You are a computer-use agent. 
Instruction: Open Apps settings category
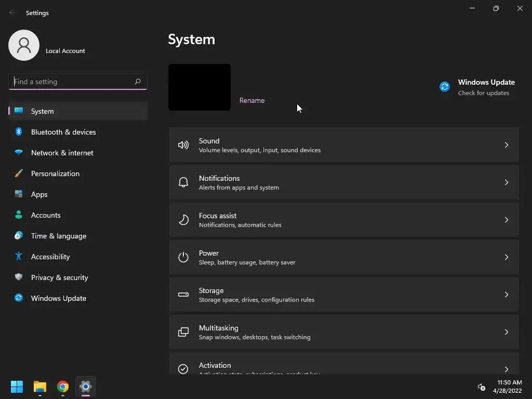tap(78, 194)
